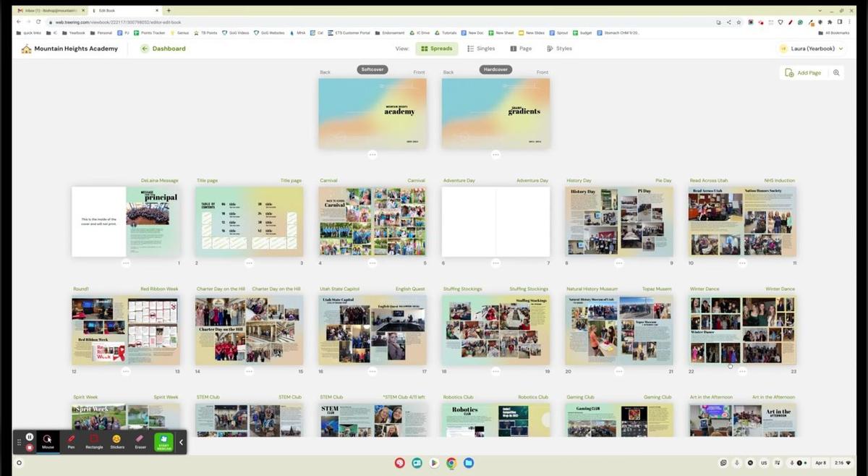The height and width of the screenshot is (476, 868).
Task: Open options dots under Carnival spread
Action: point(373,263)
